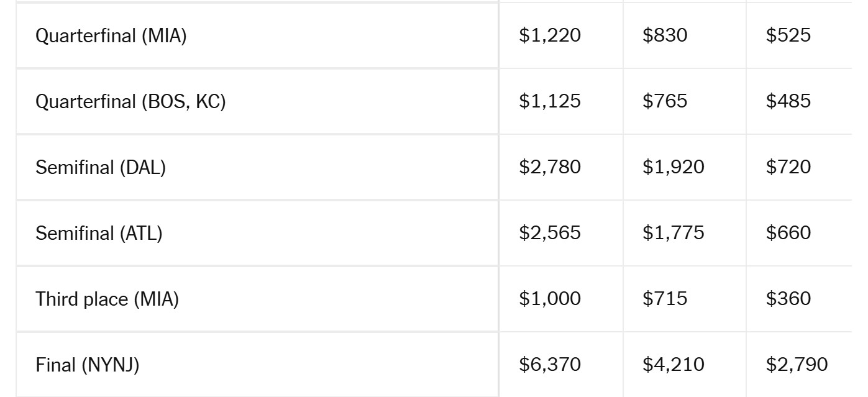Click the Third place (MIA) label
868x397 pixels.
pos(107,299)
